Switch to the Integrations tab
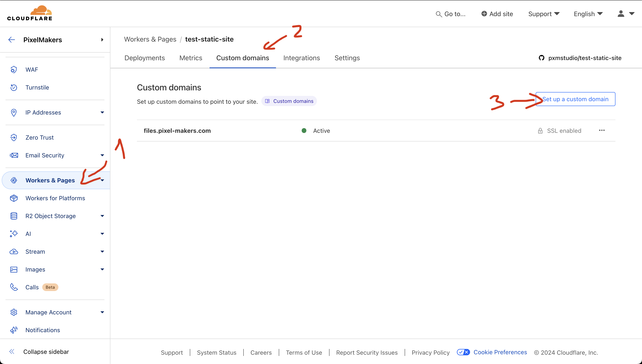Screen dimensions: 642x364 point(301,58)
